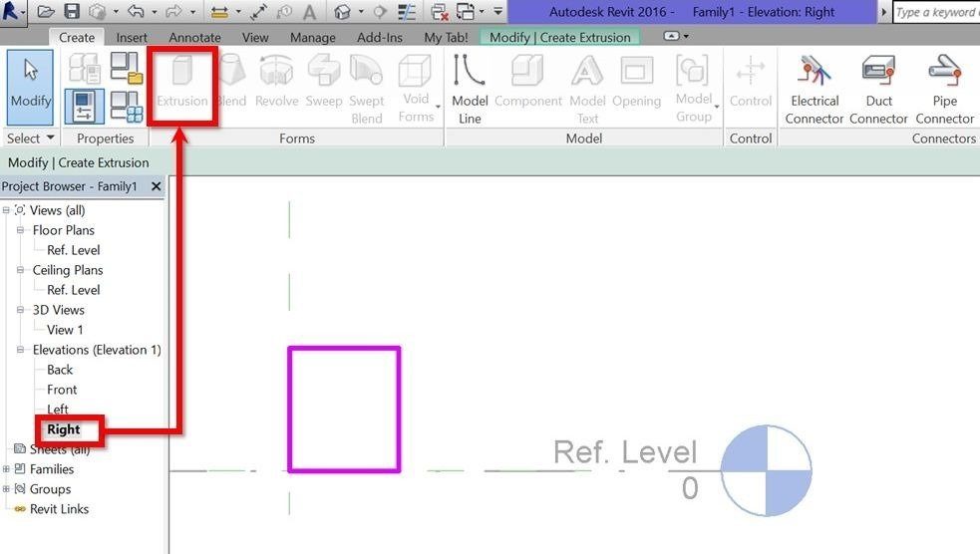The width and height of the screenshot is (980, 554).
Task: Click the Type Properties icon with blue grid
Action: coord(127,107)
